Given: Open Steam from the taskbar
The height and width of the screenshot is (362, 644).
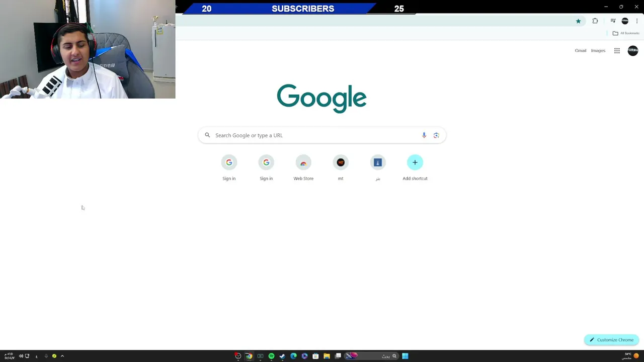Looking at the screenshot, I should [x=282, y=356].
